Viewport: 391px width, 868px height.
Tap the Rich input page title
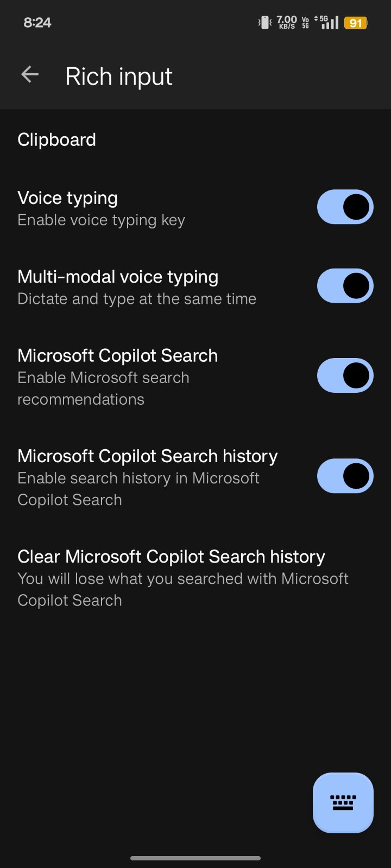click(119, 76)
